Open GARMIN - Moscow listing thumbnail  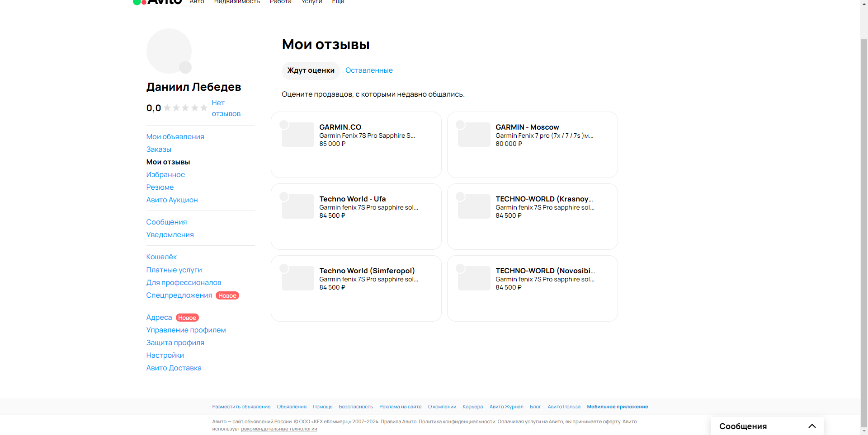[x=474, y=135]
